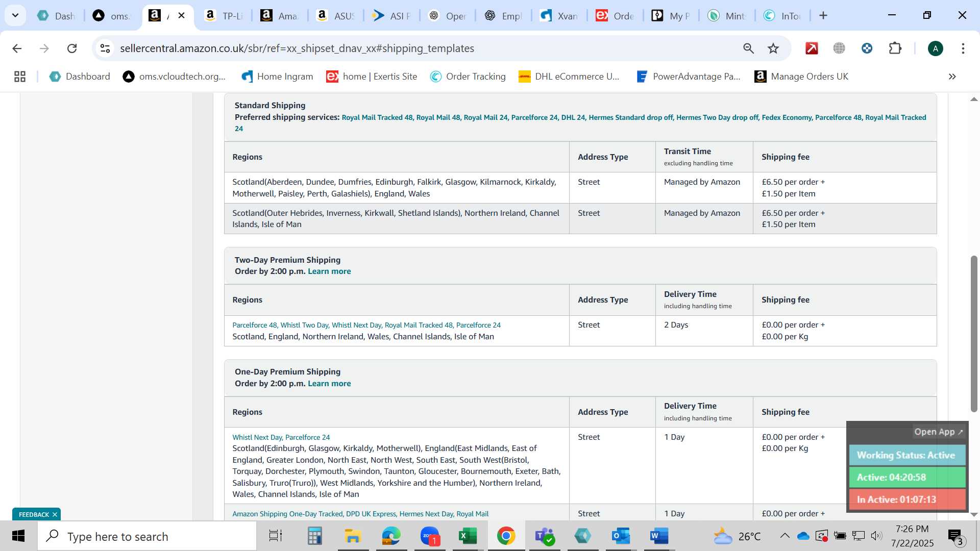
Task: Open Task View on taskbar
Action: point(276,536)
